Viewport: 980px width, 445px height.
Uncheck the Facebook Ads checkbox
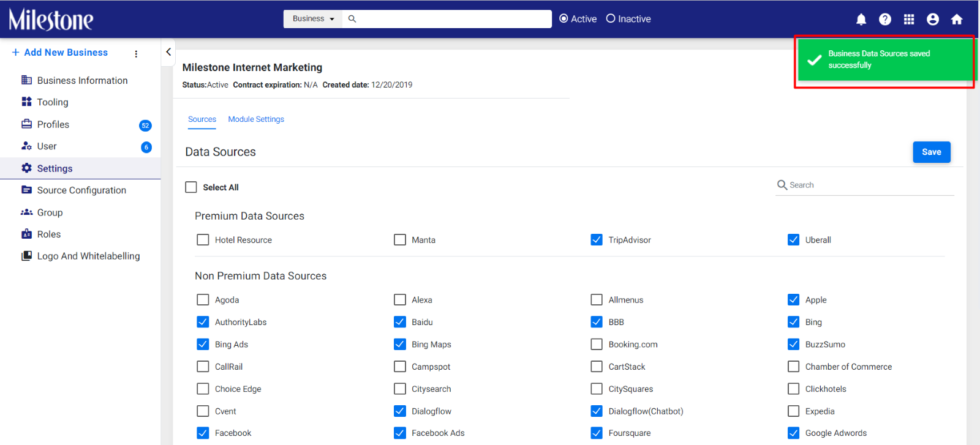point(400,433)
